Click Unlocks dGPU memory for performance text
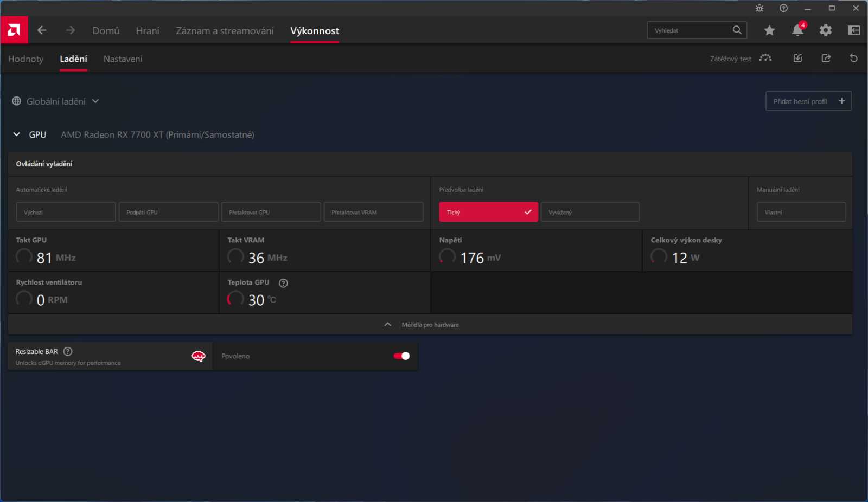The image size is (868, 502). coord(68,363)
